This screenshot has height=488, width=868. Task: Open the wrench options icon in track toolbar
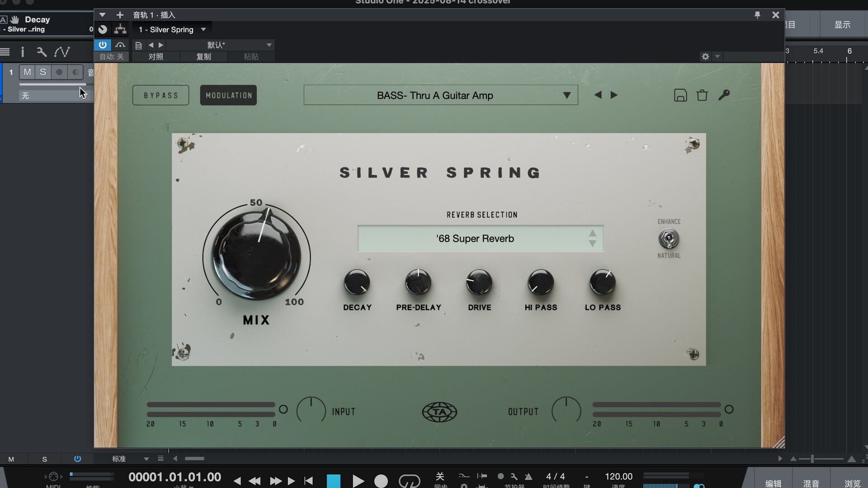pyautogui.click(x=42, y=52)
